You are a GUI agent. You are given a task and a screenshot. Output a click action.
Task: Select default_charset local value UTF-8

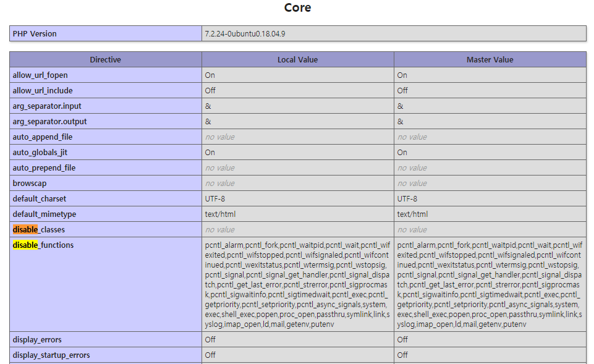215,198
